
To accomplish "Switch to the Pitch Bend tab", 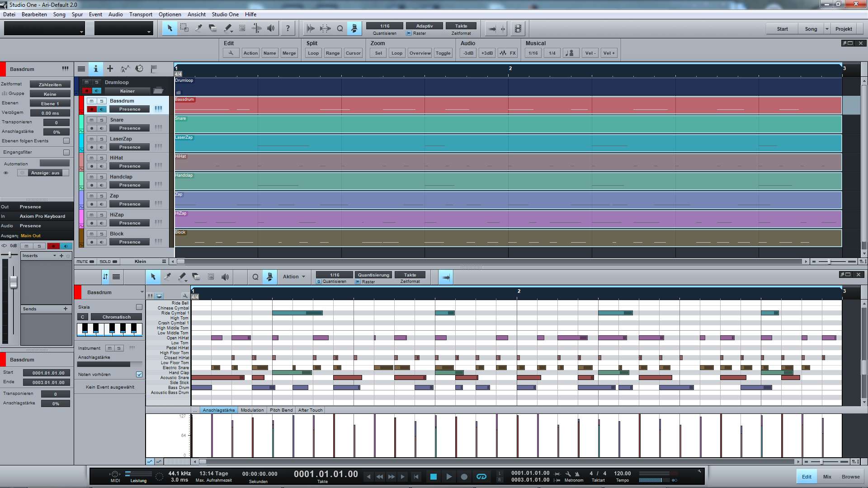I will pos(281,410).
